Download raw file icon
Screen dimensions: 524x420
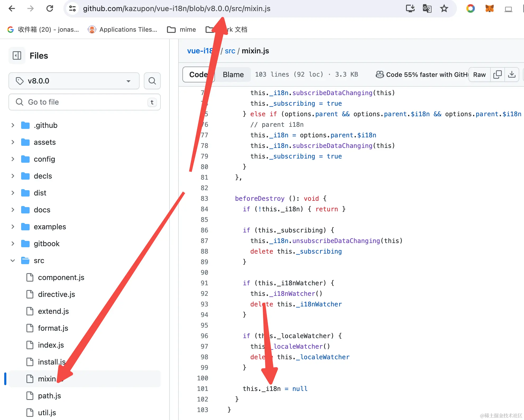coord(512,74)
